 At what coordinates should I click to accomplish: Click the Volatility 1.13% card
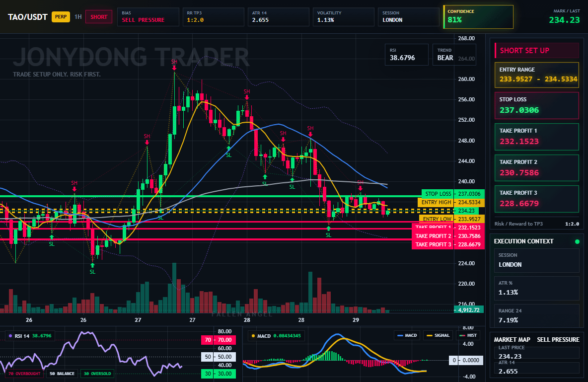[x=344, y=17]
